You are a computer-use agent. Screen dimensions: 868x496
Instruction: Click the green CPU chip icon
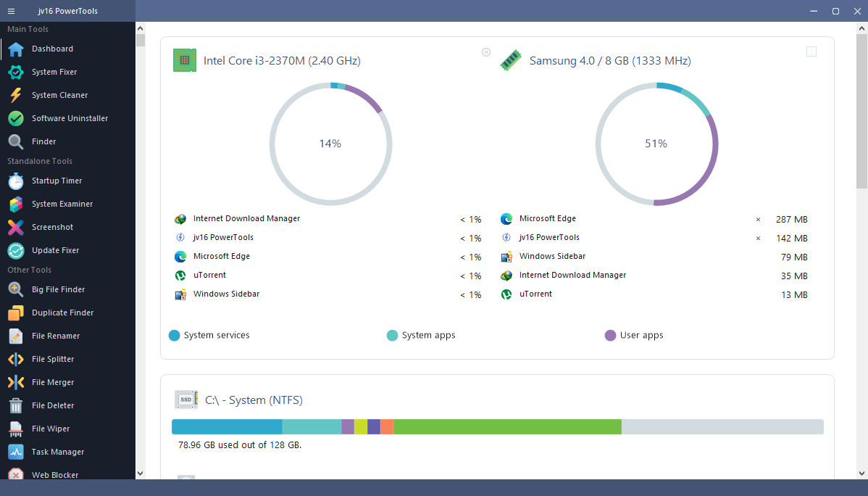(x=185, y=60)
